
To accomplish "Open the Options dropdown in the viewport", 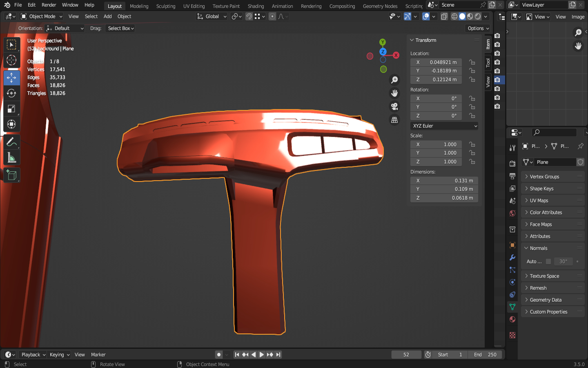I will pyautogui.click(x=478, y=28).
